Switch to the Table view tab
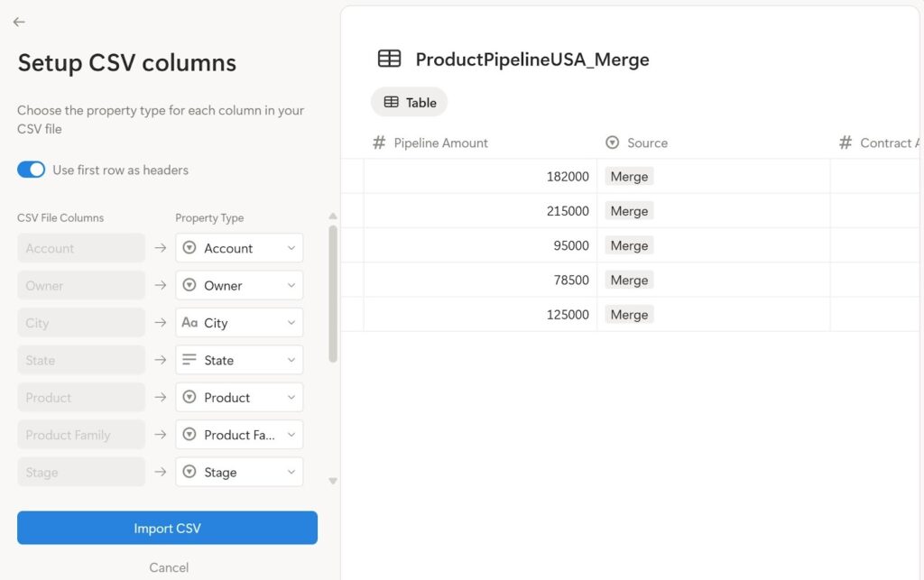This screenshot has height=580, width=924. (x=409, y=102)
